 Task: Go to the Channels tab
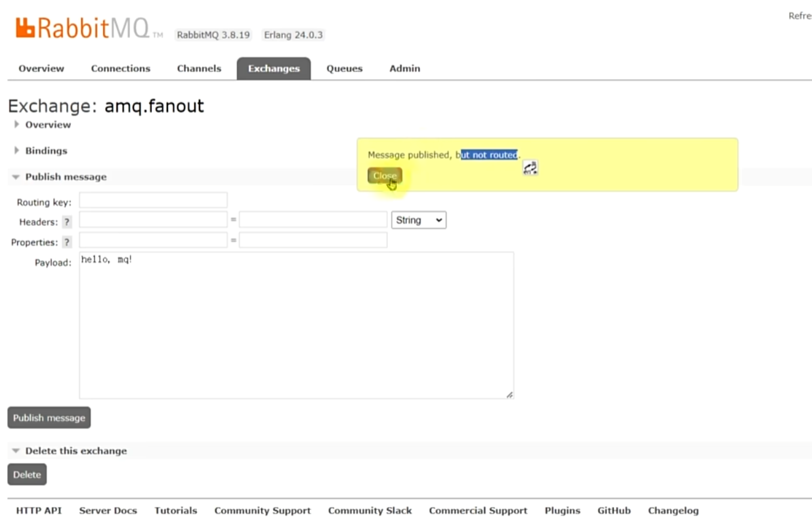point(199,68)
